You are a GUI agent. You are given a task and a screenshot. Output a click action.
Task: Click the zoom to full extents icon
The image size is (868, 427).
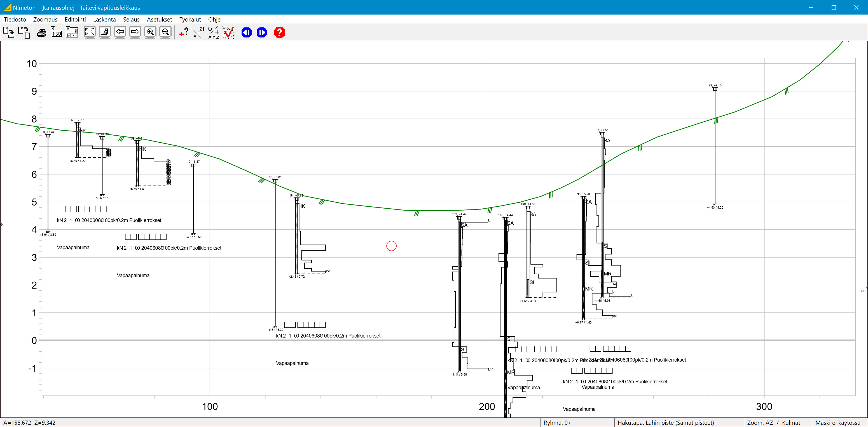click(x=90, y=32)
